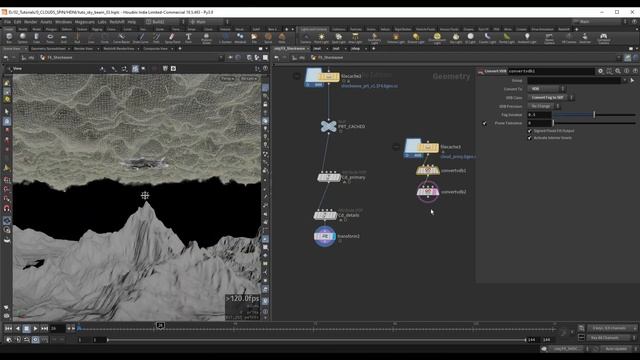This screenshot has height=360, width=640.
Task: Select the Box shelf tool
Action: 9,38
